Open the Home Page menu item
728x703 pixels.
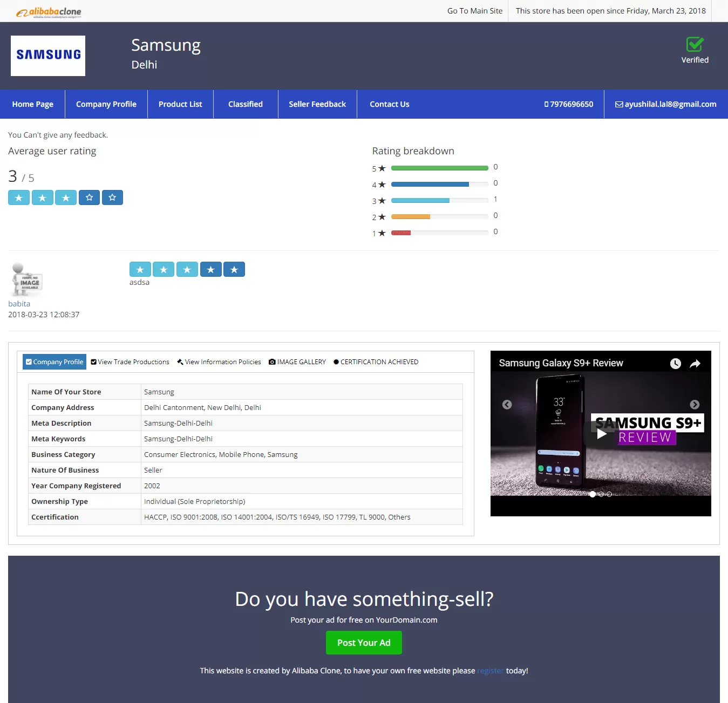coord(32,104)
